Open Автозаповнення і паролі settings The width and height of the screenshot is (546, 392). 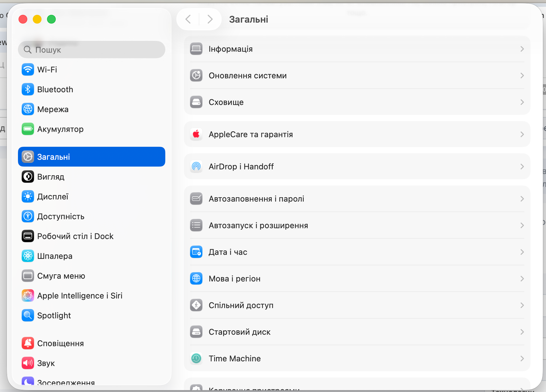point(256,199)
